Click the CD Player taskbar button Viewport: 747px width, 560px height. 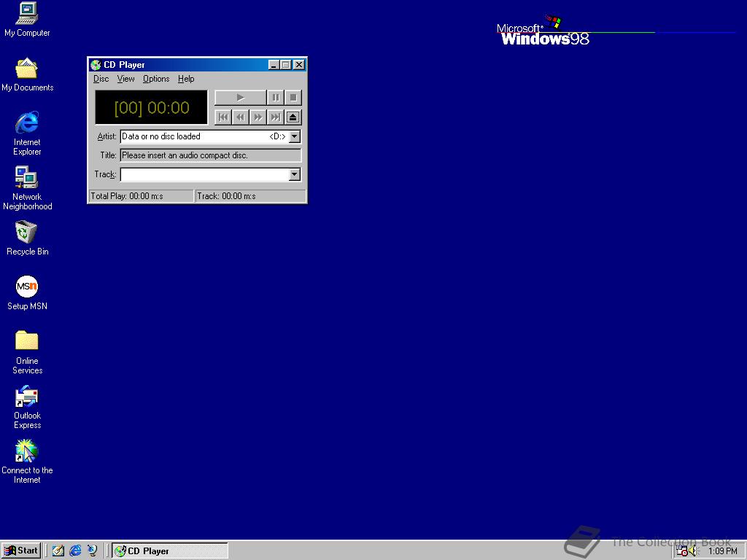pos(170,551)
